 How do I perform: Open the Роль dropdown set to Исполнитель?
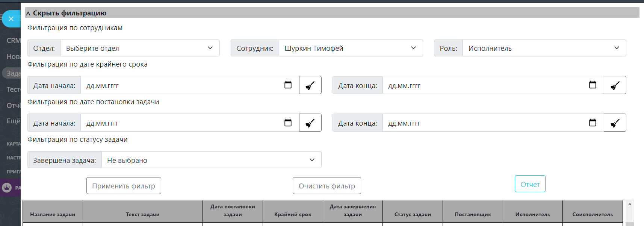(544, 48)
